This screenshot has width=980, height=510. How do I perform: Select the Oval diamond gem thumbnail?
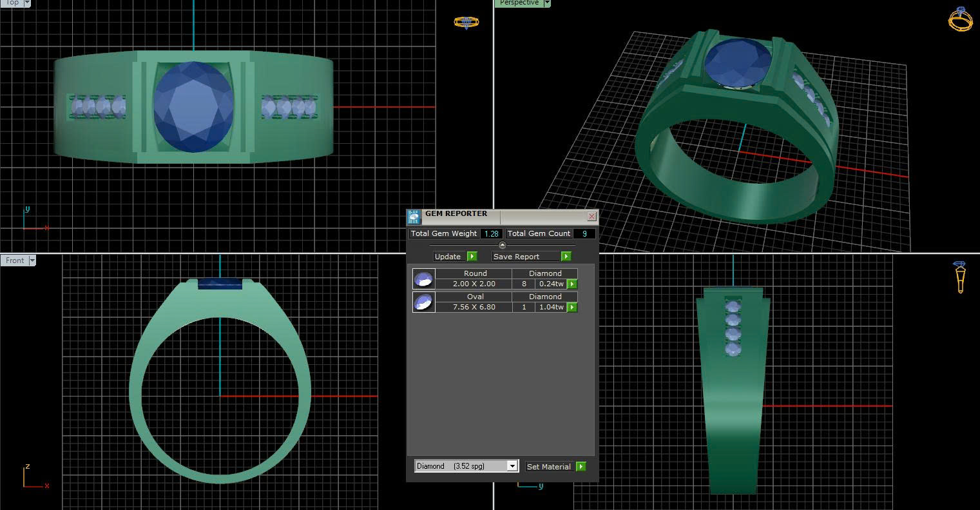tap(423, 302)
